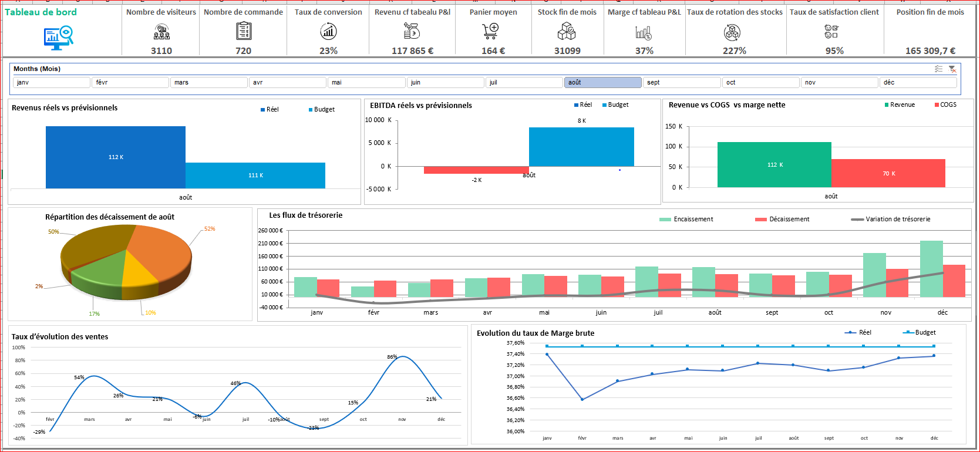Filter the dashboard by juin
This screenshot has width=980, height=452.
pos(446,83)
